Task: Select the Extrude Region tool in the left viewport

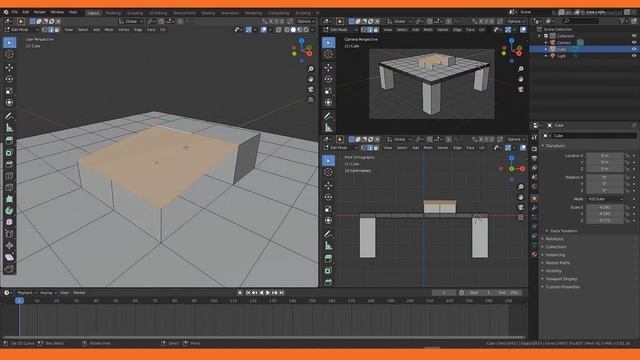Action: point(9,141)
